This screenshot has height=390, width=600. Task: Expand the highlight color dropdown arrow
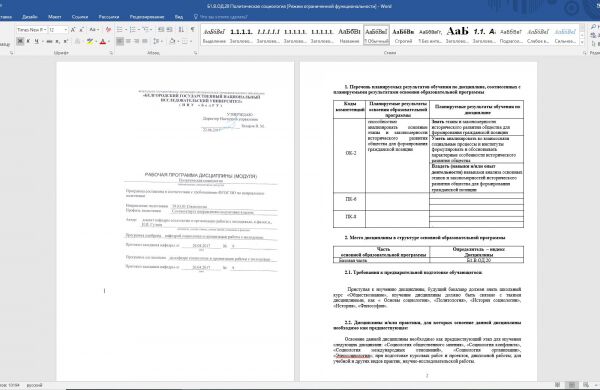pos(96,41)
